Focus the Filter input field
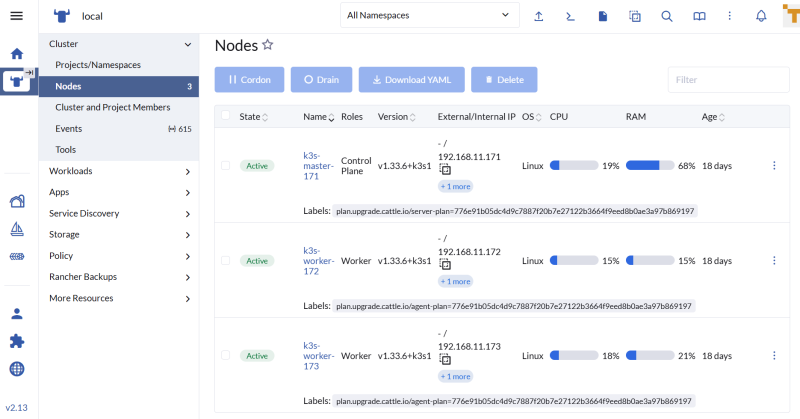 [x=729, y=80]
